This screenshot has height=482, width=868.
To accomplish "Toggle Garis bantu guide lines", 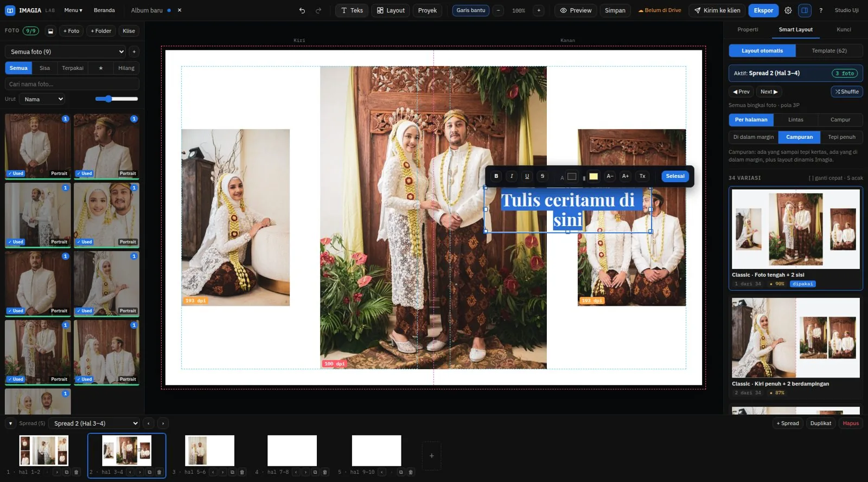I will [x=470, y=10].
